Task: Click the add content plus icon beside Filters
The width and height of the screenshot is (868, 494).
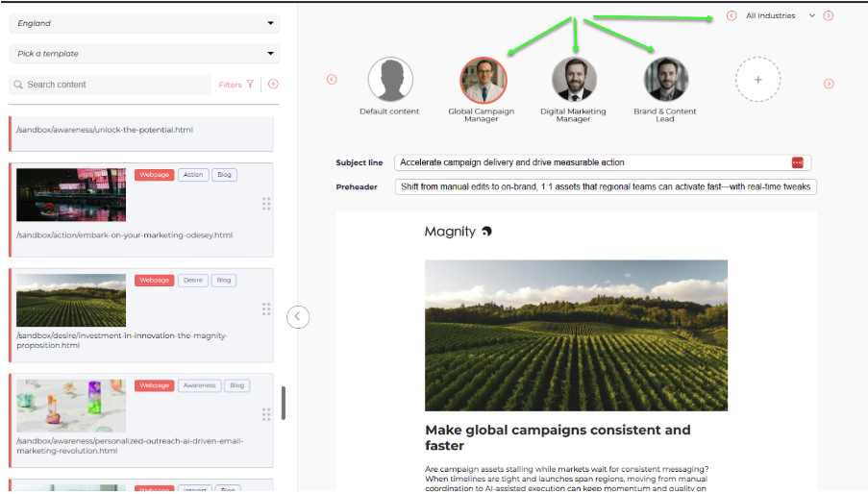Action: point(273,85)
